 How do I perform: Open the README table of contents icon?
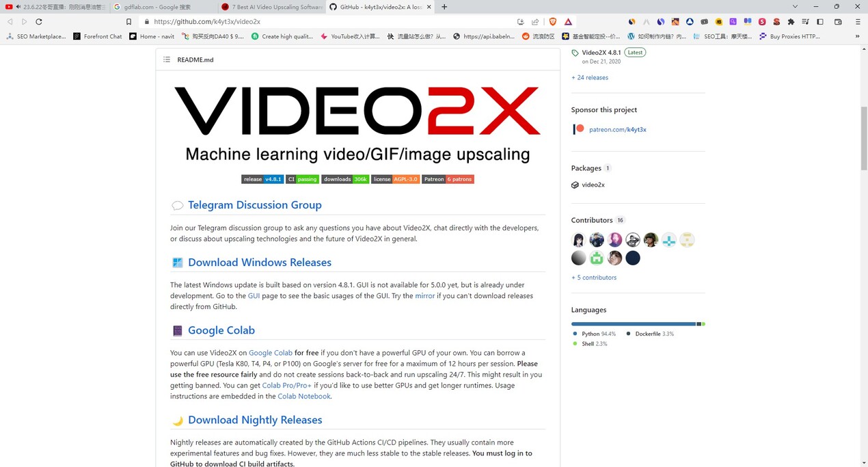coord(166,59)
